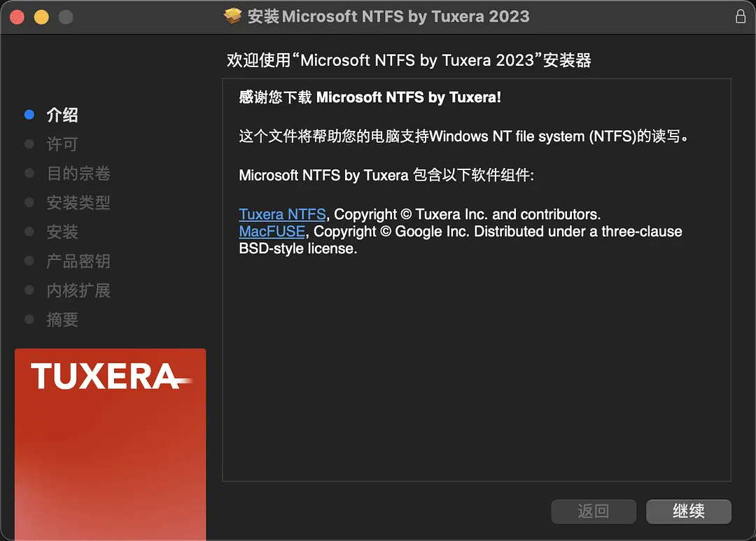Select the 介绍 step in sidebar

tap(62, 115)
